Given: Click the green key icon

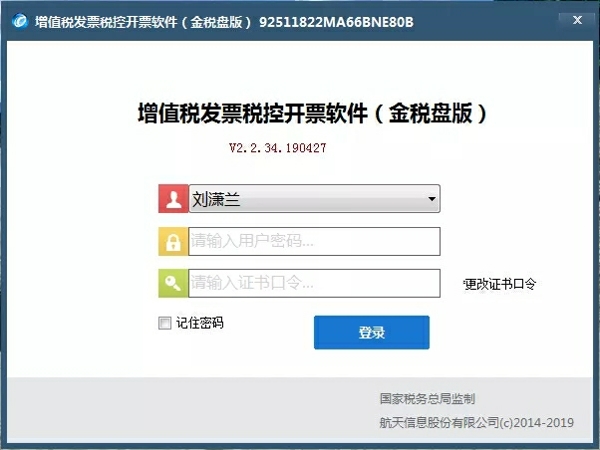Looking at the screenshot, I should [x=173, y=284].
